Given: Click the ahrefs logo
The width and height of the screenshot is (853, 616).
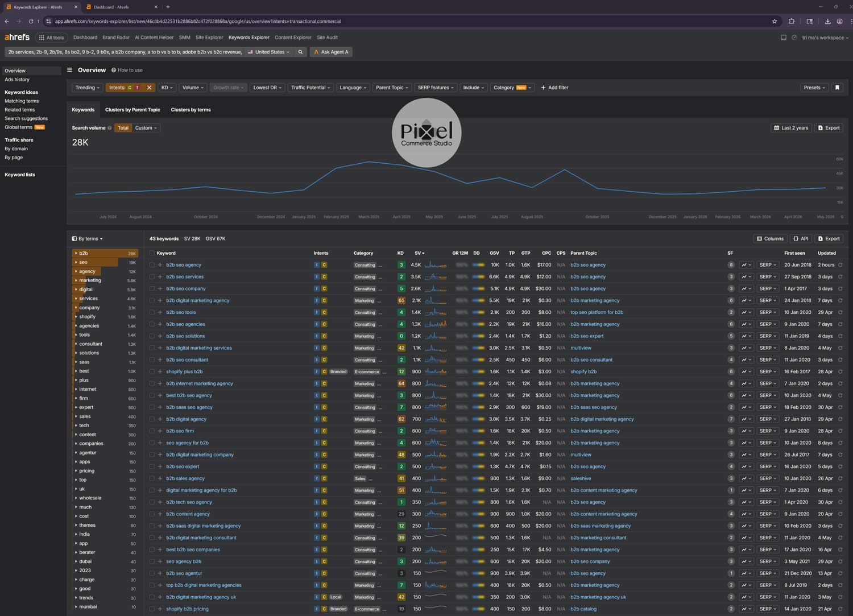Looking at the screenshot, I should tap(17, 37).
